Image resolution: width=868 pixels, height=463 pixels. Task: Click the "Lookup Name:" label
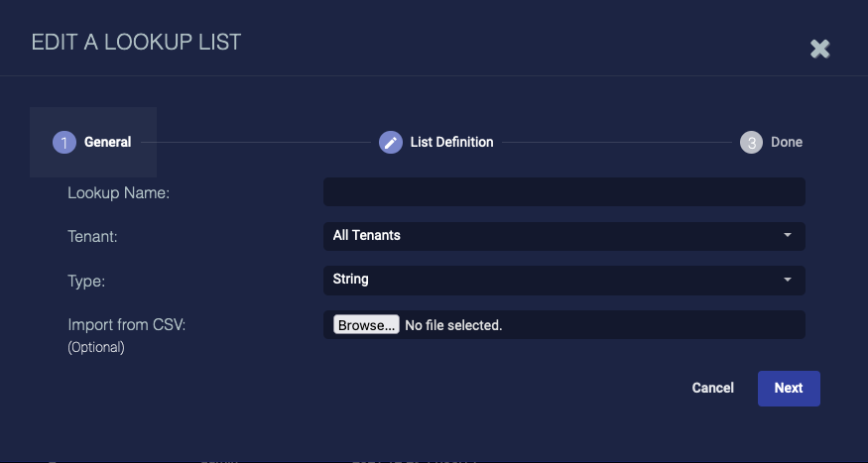coord(119,193)
